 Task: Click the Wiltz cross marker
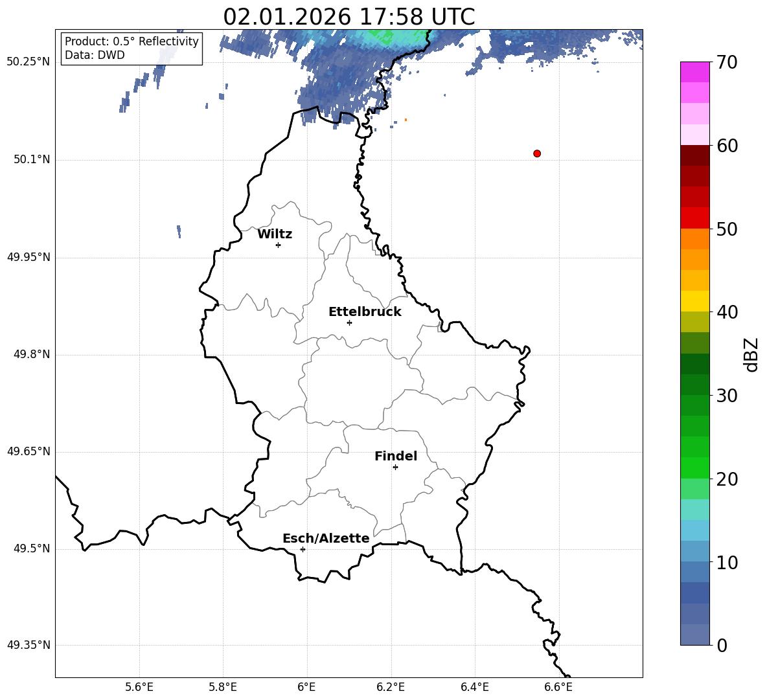(x=278, y=245)
